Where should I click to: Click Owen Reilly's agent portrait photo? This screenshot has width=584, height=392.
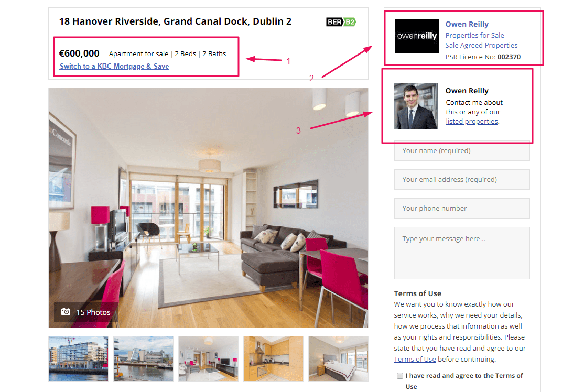(x=416, y=106)
